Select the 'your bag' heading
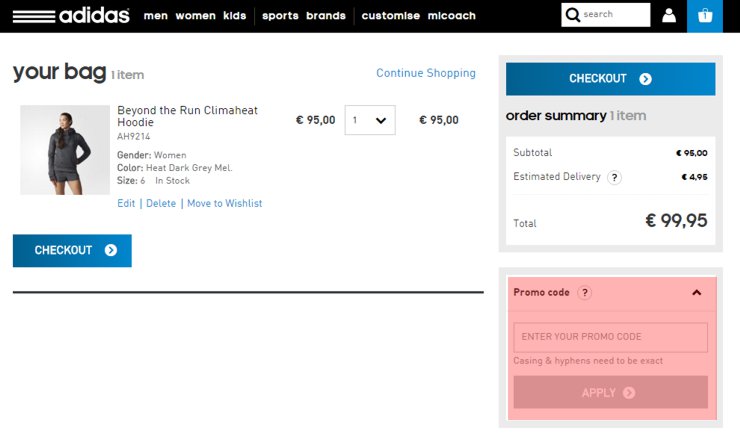This screenshot has width=740, height=440. (x=59, y=72)
